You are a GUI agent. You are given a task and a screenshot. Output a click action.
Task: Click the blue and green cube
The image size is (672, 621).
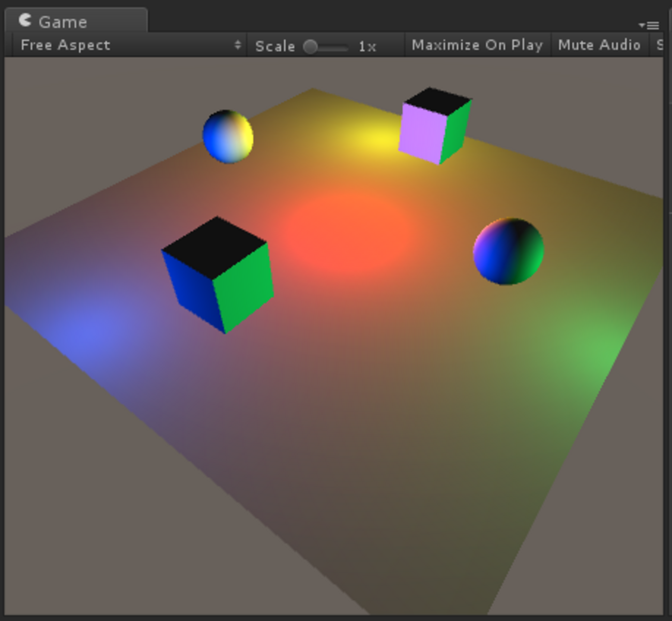tap(218, 275)
